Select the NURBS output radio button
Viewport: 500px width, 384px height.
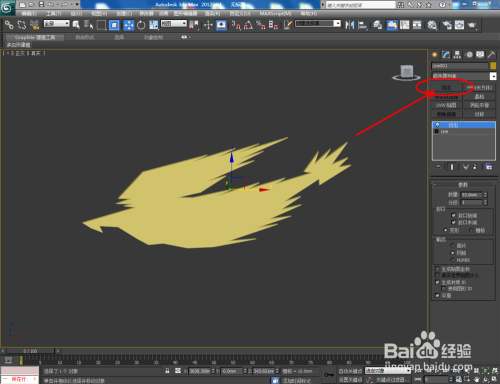click(452, 260)
